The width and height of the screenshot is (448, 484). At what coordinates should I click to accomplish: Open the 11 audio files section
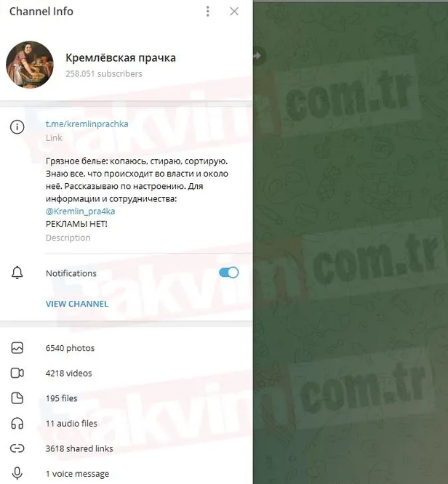[126, 423]
